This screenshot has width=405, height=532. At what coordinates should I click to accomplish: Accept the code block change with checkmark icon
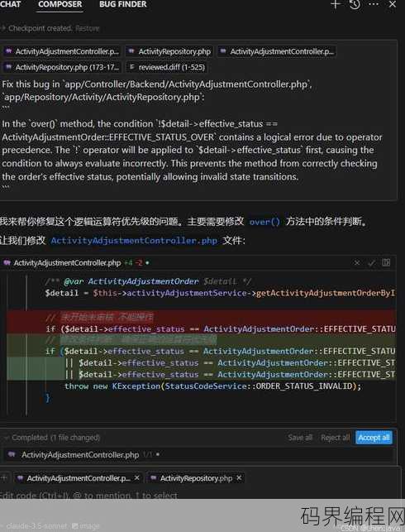coord(371,262)
